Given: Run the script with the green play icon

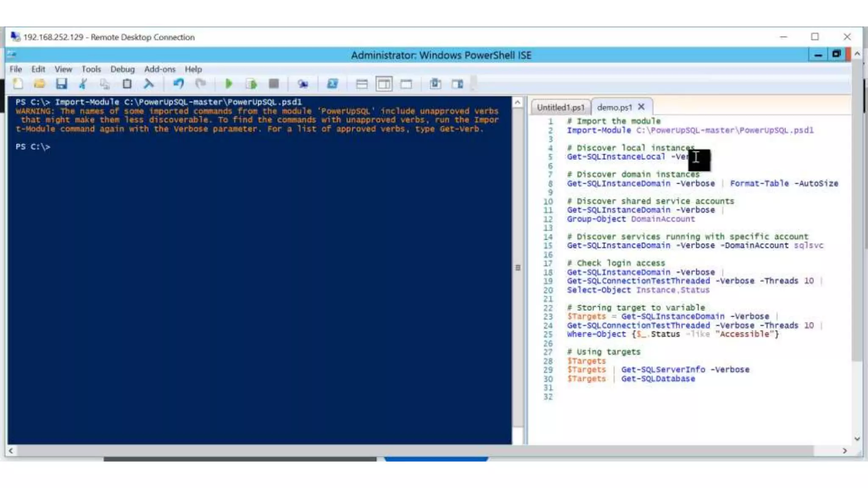Looking at the screenshot, I should click(x=228, y=84).
